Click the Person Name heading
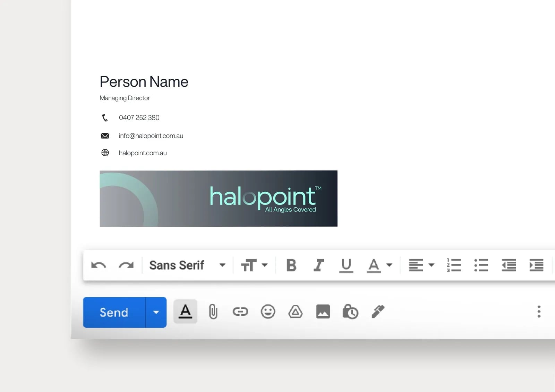This screenshot has height=392, width=555. click(144, 82)
